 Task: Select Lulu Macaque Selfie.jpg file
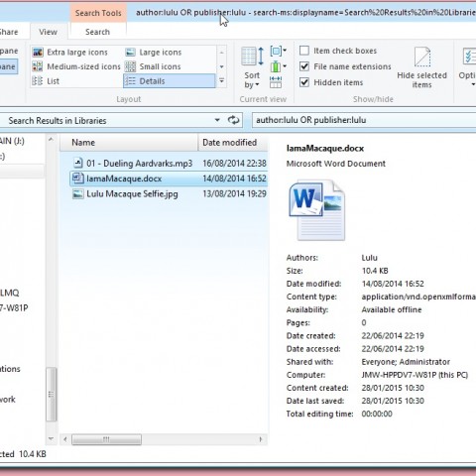tap(169, 193)
